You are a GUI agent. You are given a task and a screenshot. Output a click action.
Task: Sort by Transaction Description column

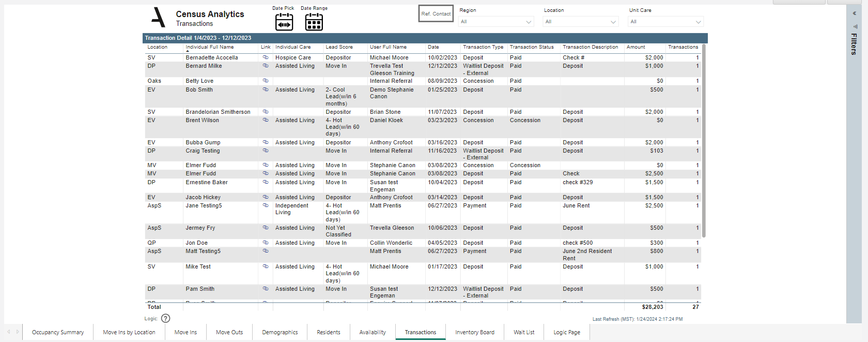pos(590,47)
